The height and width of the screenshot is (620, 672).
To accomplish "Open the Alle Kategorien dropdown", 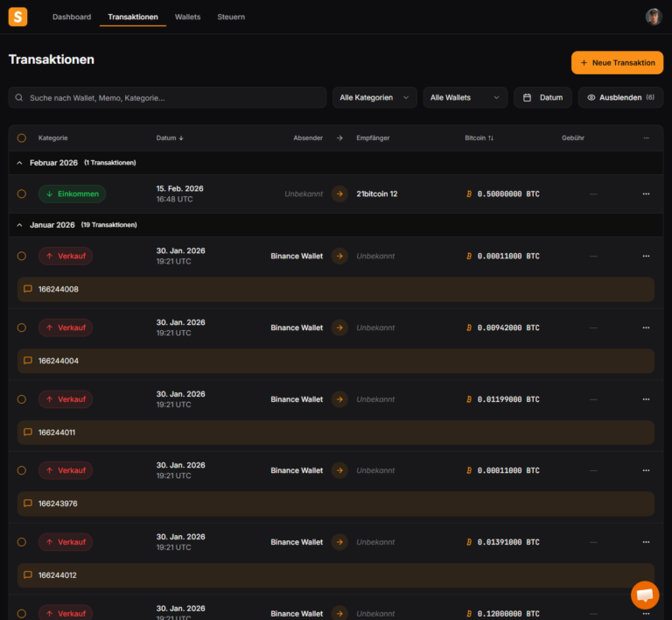I will click(x=374, y=97).
